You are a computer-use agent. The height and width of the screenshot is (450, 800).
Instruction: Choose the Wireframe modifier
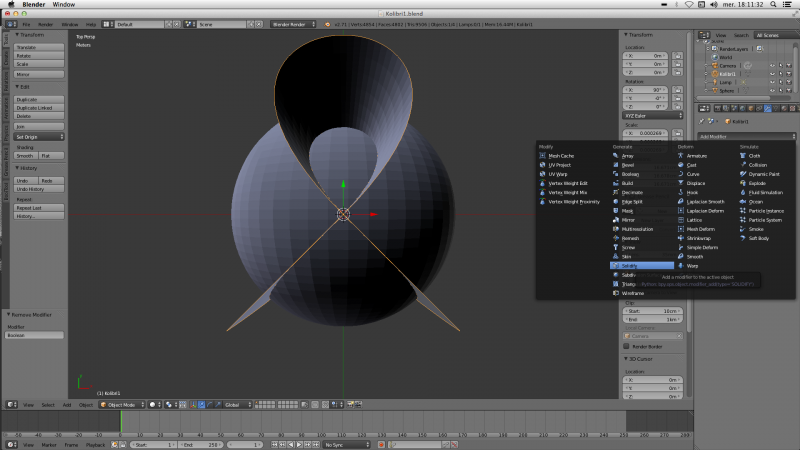point(633,293)
